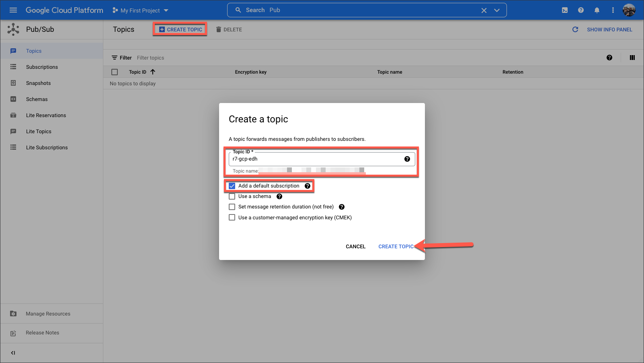Open Lite Reservations in the sidebar
The image size is (644, 363).
(x=51, y=115)
